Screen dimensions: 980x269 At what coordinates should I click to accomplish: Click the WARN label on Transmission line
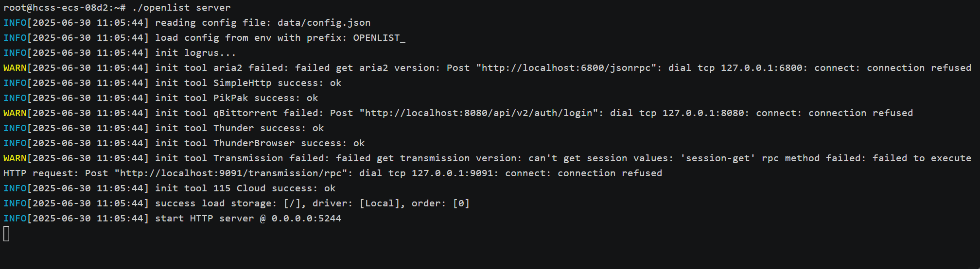(x=15, y=158)
